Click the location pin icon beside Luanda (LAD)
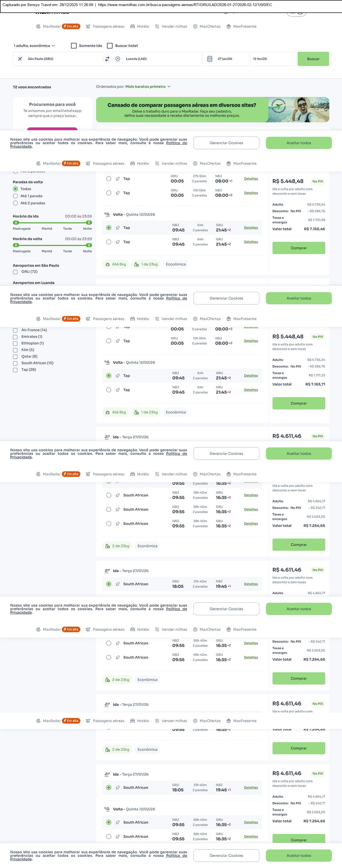The width and height of the screenshot is (342, 868). pyautogui.click(x=118, y=59)
